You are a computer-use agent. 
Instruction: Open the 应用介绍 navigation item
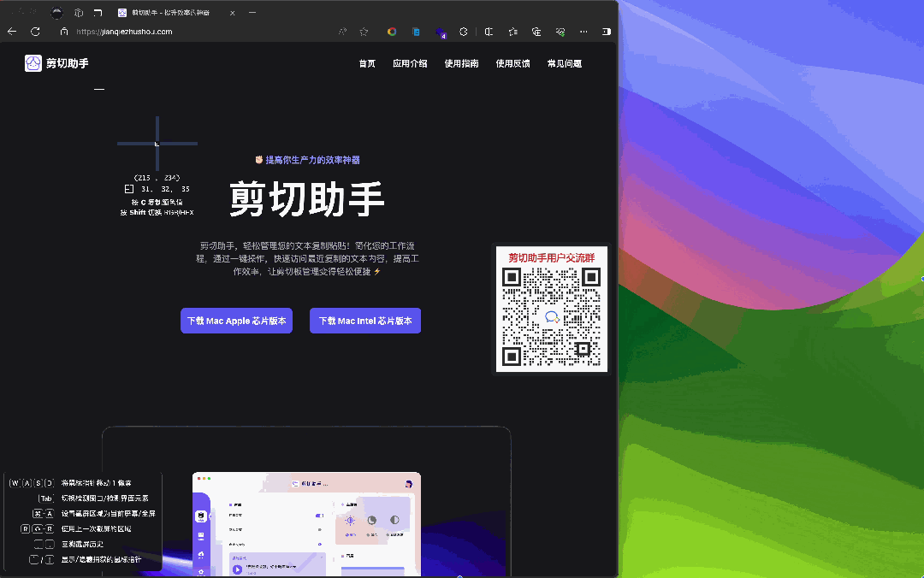pyautogui.click(x=410, y=63)
